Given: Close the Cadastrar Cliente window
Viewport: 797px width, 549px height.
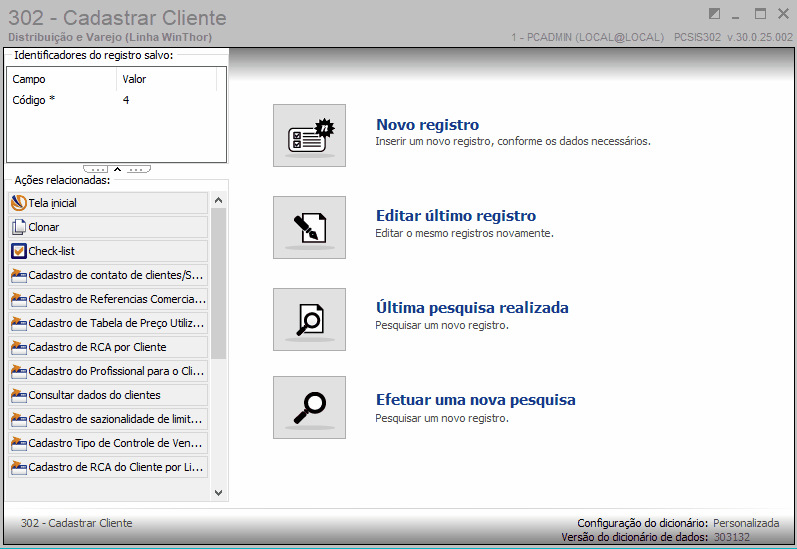Looking at the screenshot, I should (783, 14).
